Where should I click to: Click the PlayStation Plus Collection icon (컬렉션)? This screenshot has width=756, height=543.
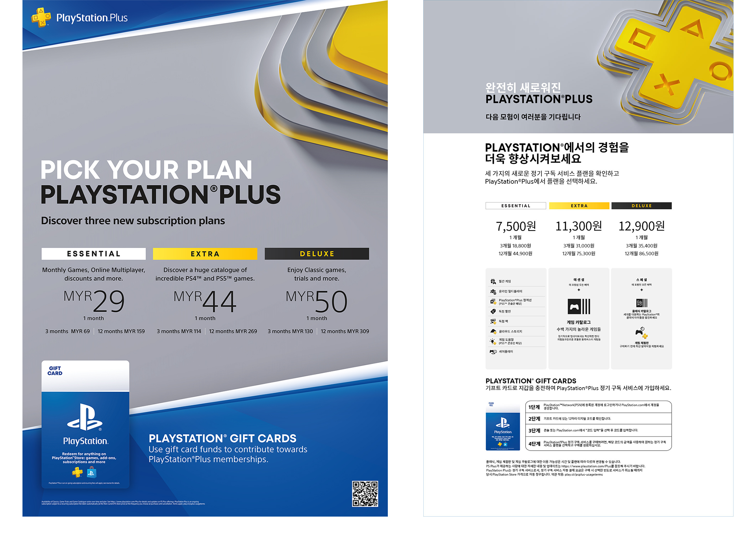point(493,302)
